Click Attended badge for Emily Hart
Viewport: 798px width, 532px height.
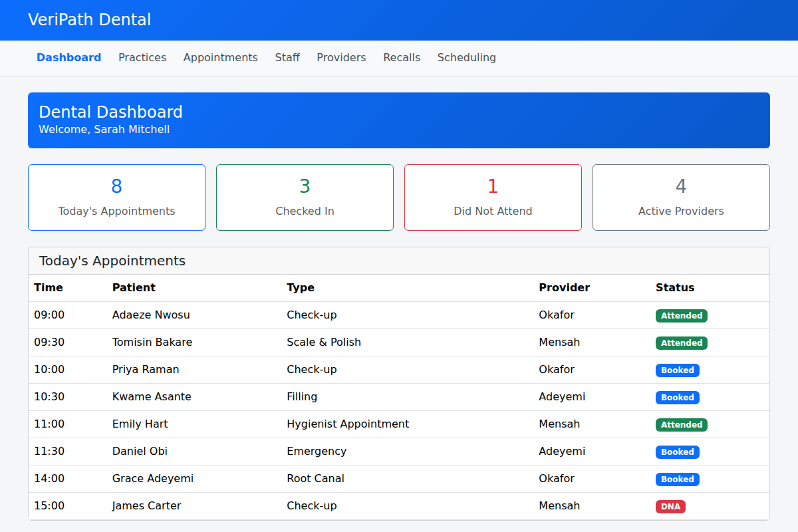(x=682, y=425)
